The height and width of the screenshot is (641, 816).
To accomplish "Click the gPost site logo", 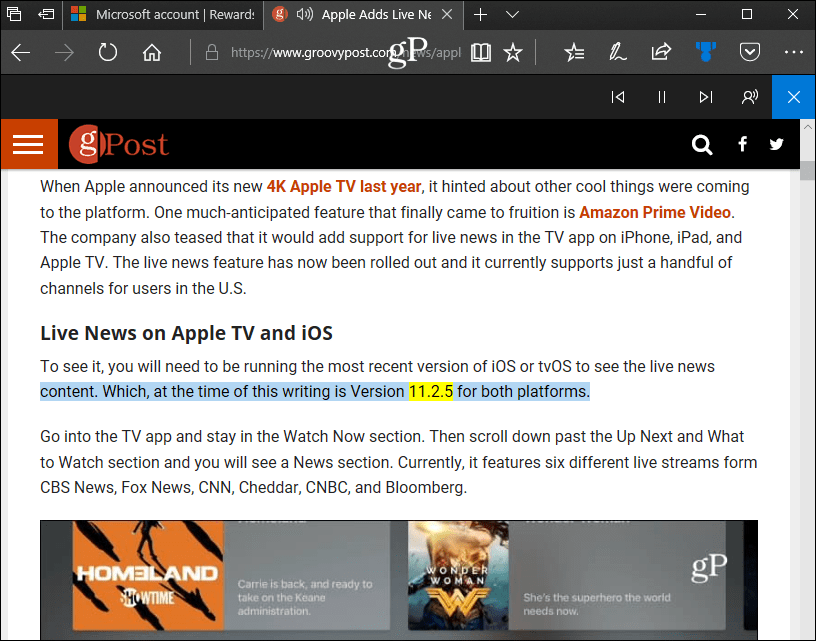I will (x=119, y=144).
